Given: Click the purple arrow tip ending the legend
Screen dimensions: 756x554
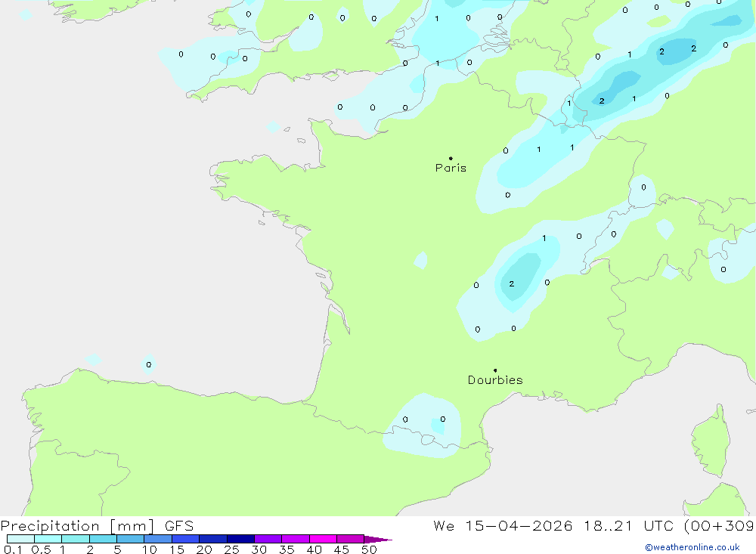Looking at the screenshot, I should pyautogui.click(x=378, y=540).
